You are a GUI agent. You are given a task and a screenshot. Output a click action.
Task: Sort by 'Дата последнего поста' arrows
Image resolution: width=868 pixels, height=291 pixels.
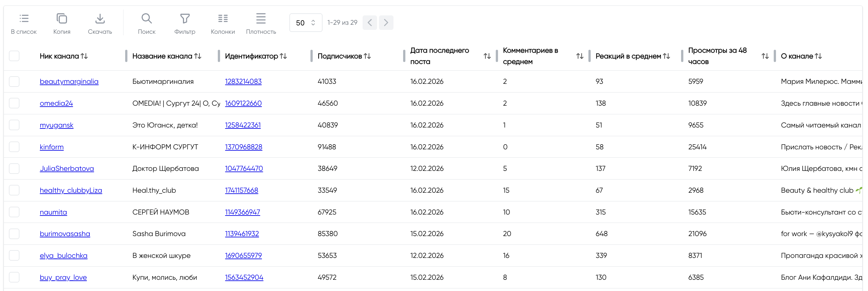487,56
